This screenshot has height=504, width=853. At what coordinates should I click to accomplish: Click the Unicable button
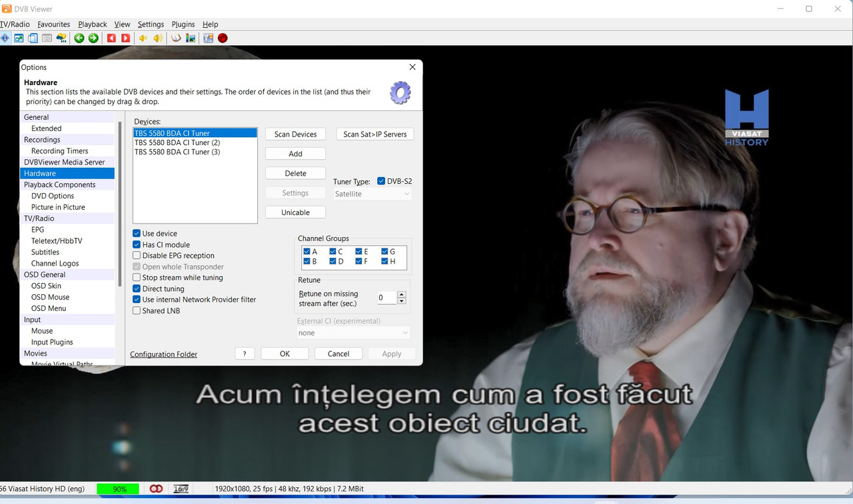[x=295, y=212]
